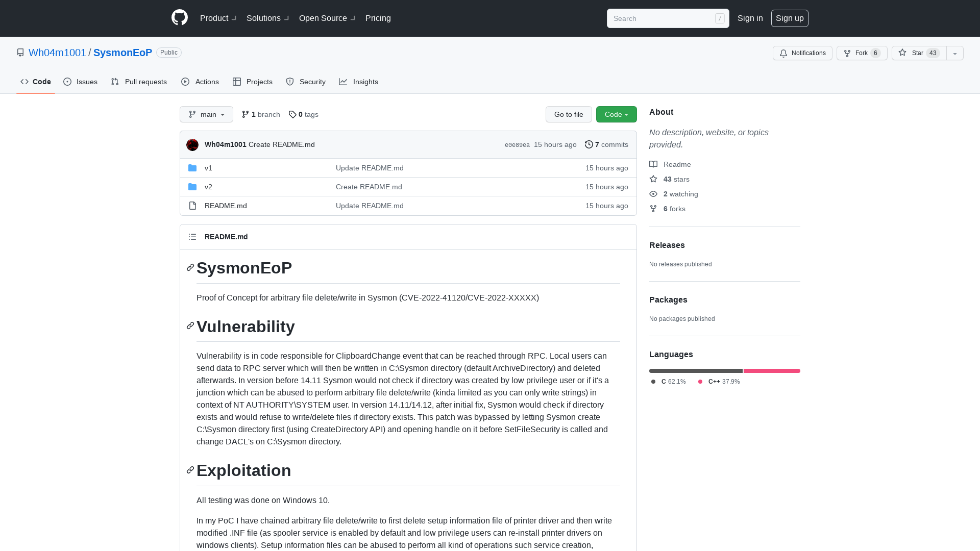Open the Pricing menu item
Image resolution: width=980 pixels, height=551 pixels.
[378, 18]
